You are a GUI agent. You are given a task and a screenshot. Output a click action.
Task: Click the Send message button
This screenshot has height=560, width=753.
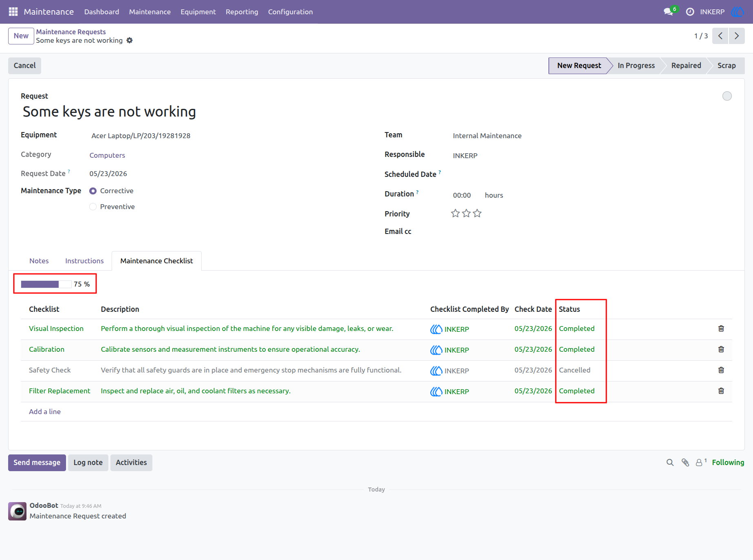[37, 463]
